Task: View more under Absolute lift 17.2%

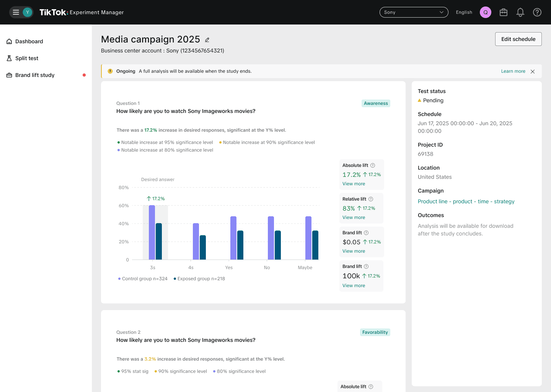Action: (354, 184)
